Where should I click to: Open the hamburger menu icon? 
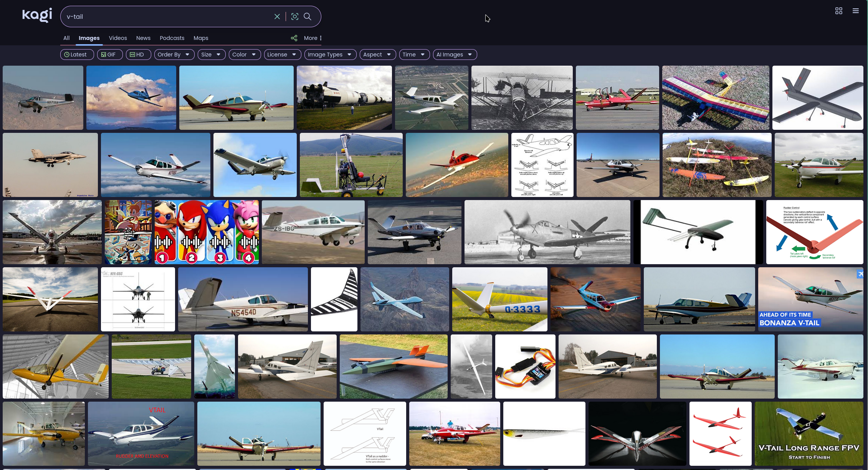point(855,11)
